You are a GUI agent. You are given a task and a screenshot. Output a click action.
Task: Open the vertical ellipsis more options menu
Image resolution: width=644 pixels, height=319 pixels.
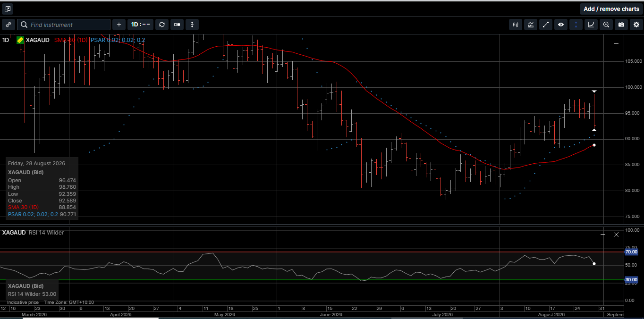[x=192, y=25]
